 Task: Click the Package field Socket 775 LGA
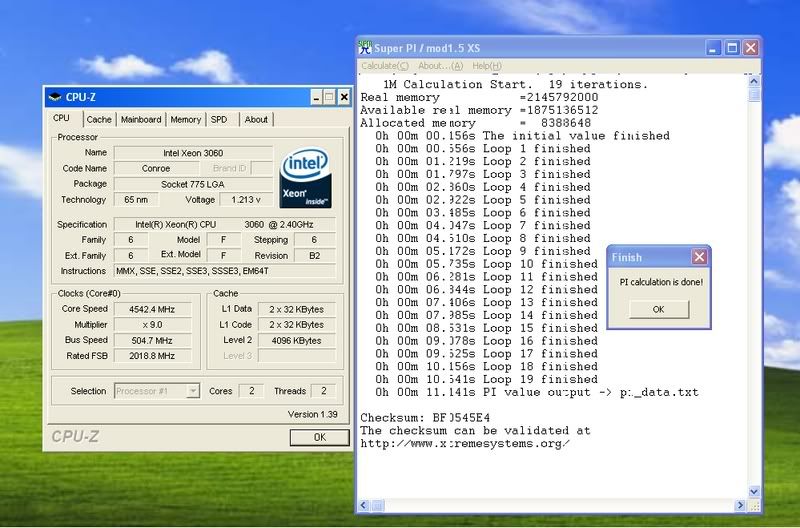point(193,184)
